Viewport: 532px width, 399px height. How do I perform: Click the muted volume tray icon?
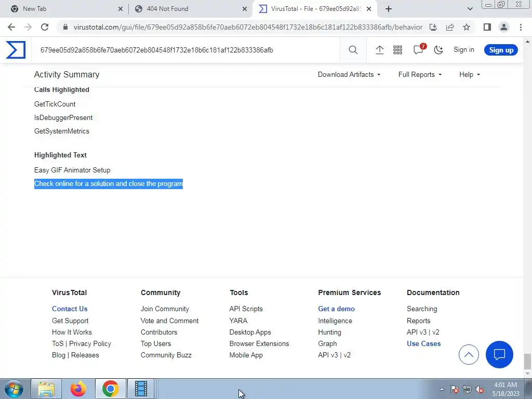(480, 390)
